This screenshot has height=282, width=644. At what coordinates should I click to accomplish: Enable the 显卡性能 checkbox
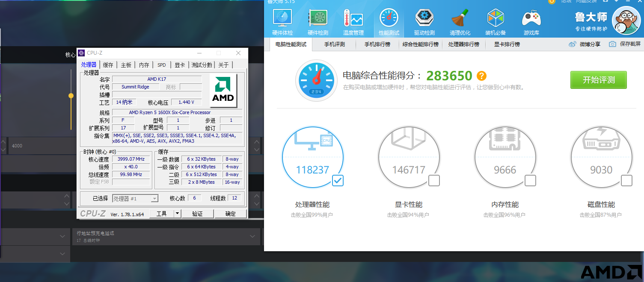434,181
